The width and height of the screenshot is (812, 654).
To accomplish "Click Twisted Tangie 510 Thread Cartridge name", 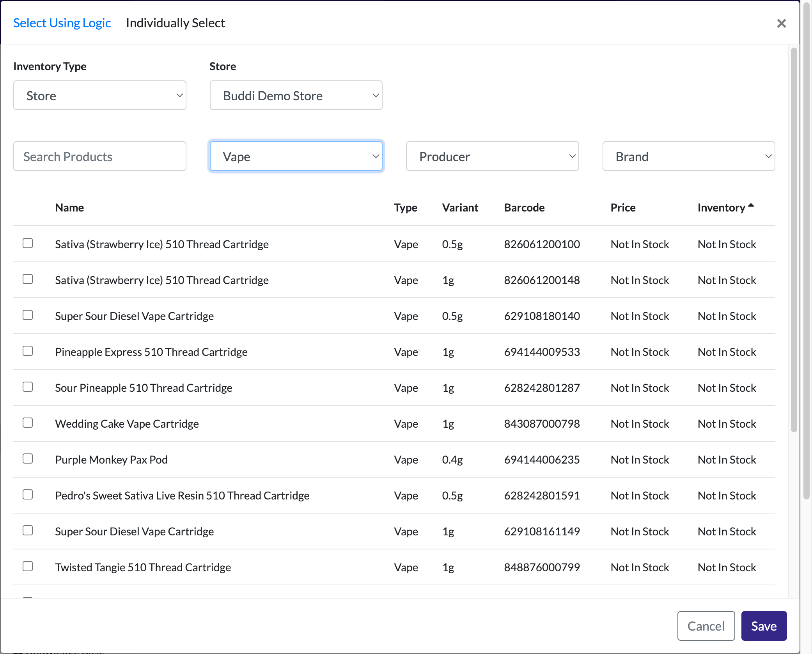I will point(143,567).
